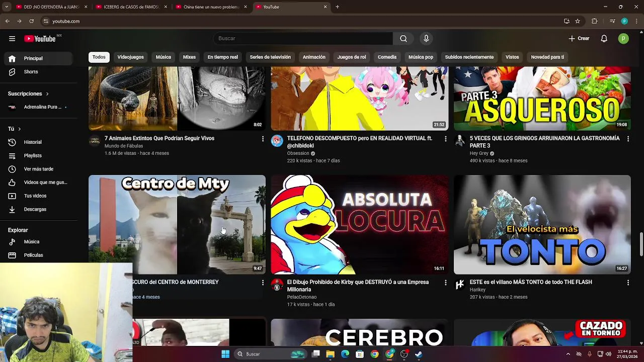Click the page vertical scrollbar thumb
This screenshot has height=362, width=644.
(x=641, y=244)
